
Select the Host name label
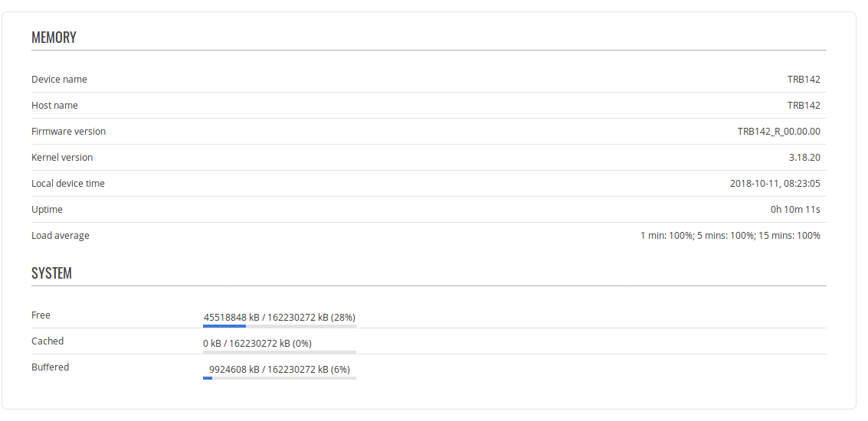[54, 106]
